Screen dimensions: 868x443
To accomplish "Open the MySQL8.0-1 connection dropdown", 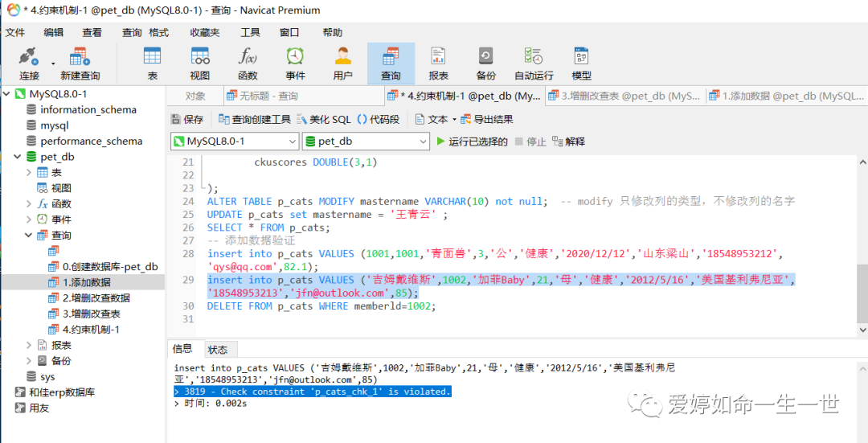I will click(x=235, y=142).
